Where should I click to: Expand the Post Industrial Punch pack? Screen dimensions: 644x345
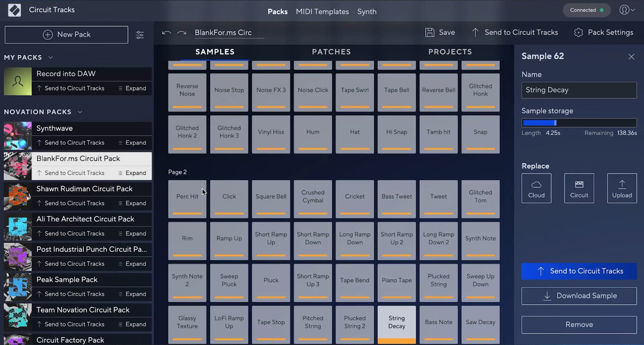(x=132, y=264)
